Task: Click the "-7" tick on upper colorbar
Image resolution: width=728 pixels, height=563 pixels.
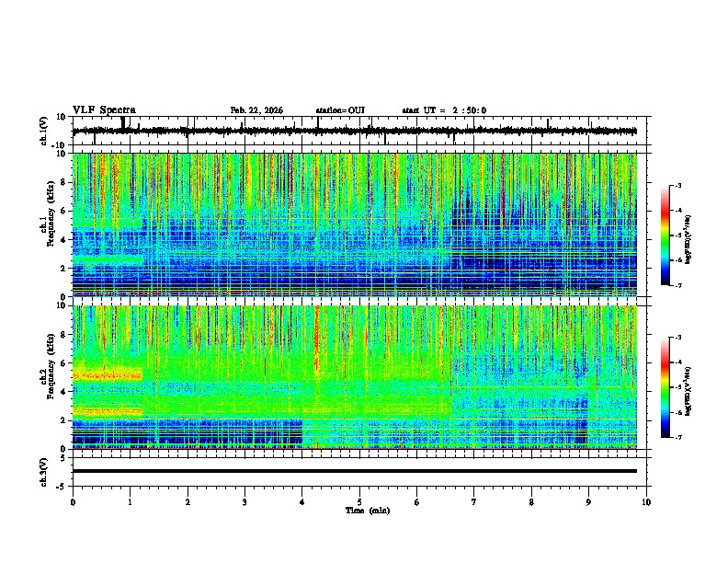Action: (677, 285)
